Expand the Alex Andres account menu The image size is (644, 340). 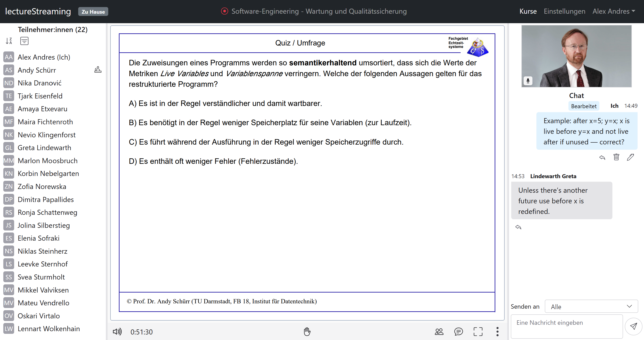614,11
